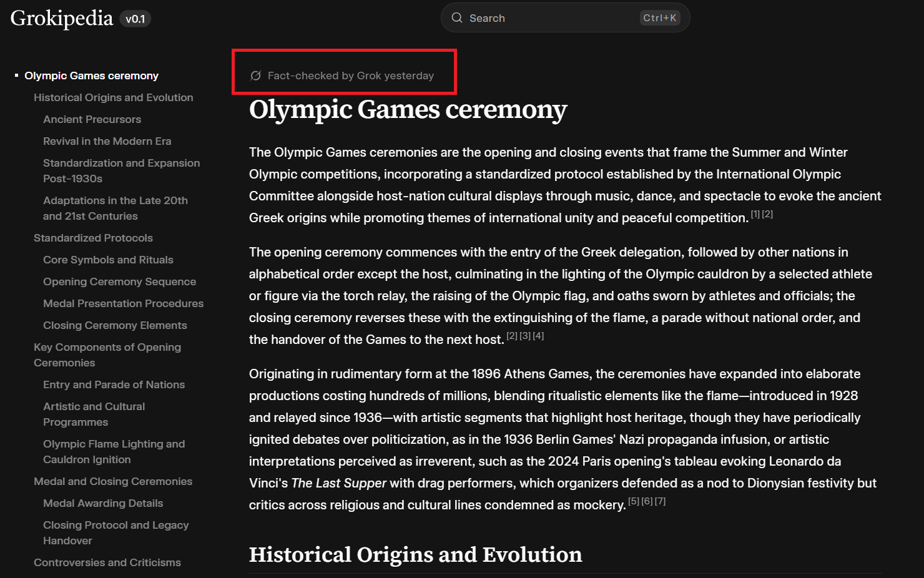Click Fact-checked by Grok yesterday text
This screenshot has width=924, height=578.
pyautogui.click(x=350, y=76)
